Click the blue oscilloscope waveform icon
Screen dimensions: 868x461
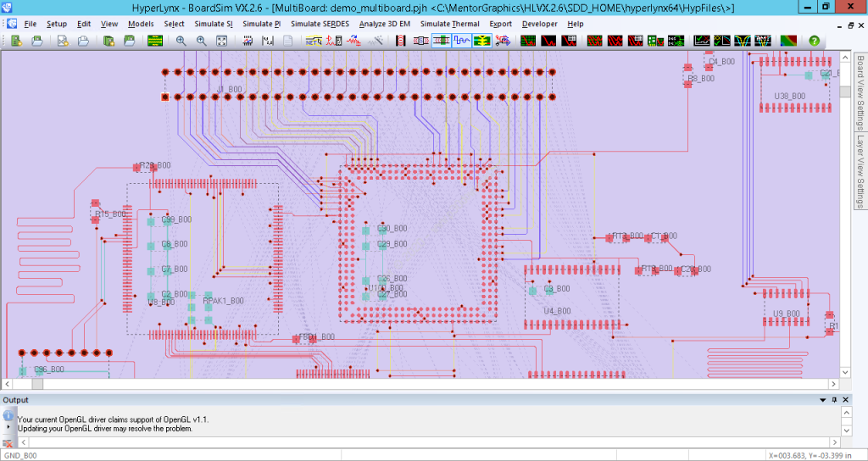(x=462, y=41)
